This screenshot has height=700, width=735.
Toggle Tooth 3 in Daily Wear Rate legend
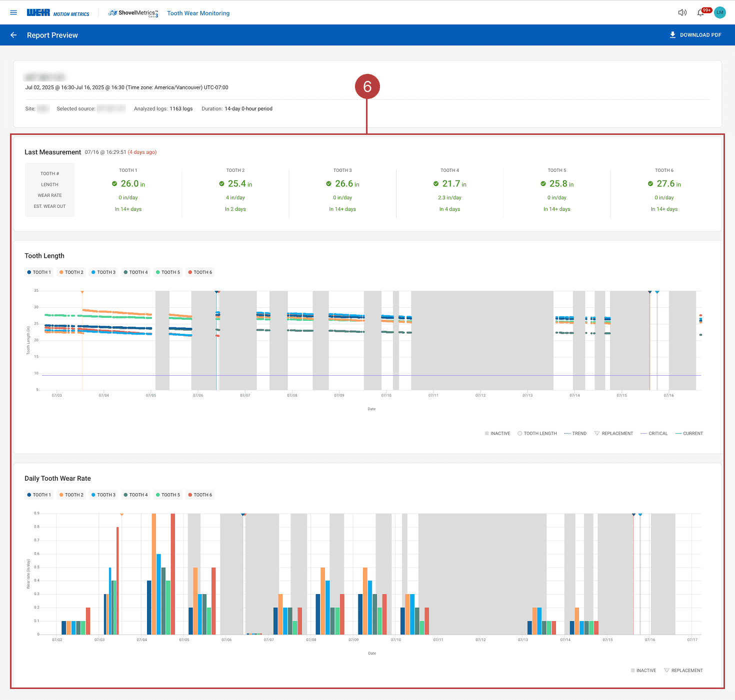coord(103,495)
